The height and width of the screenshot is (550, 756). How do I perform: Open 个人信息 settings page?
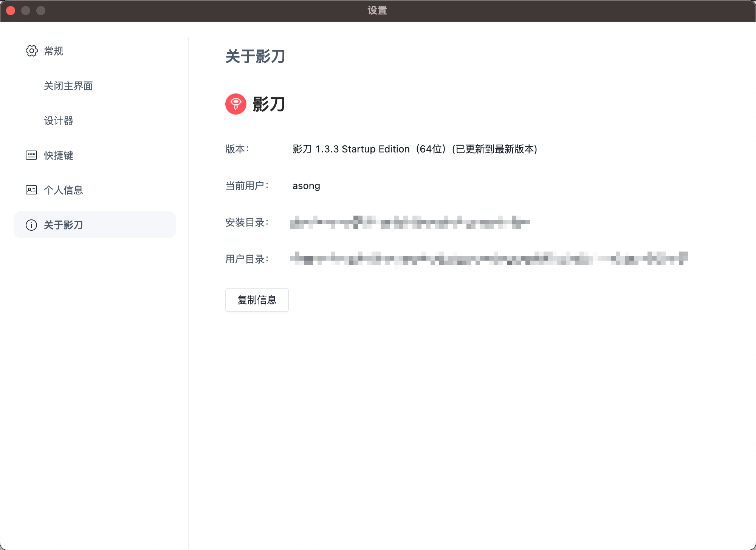point(64,190)
